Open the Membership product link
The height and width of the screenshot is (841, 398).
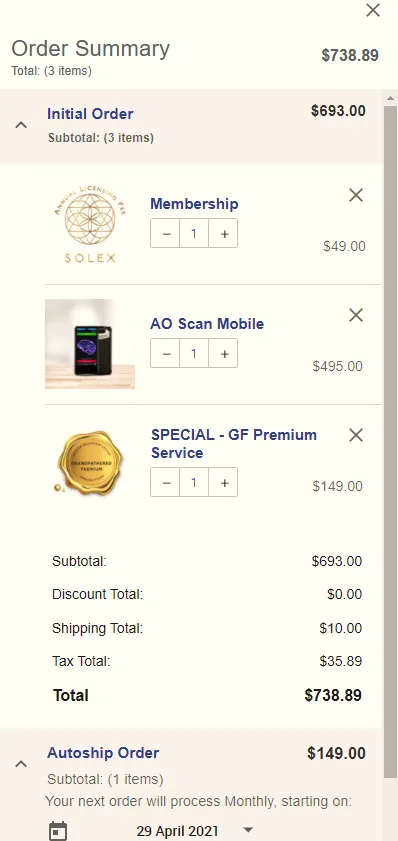(194, 204)
